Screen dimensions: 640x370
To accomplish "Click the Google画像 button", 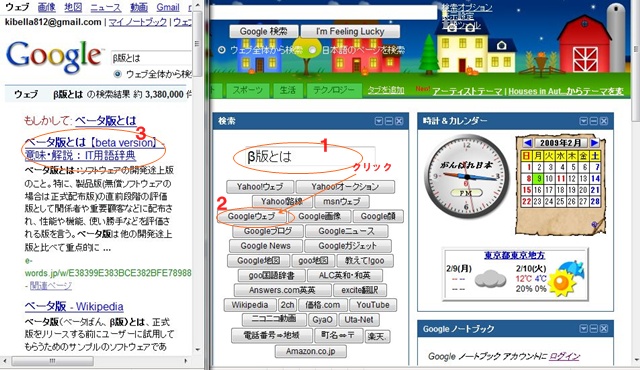I will [x=320, y=216].
